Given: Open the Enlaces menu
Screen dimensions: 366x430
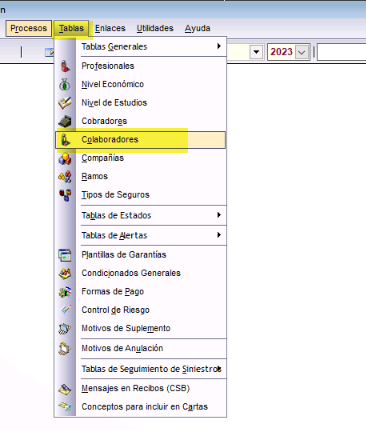Looking at the screenshot, I should click(110, 28).
